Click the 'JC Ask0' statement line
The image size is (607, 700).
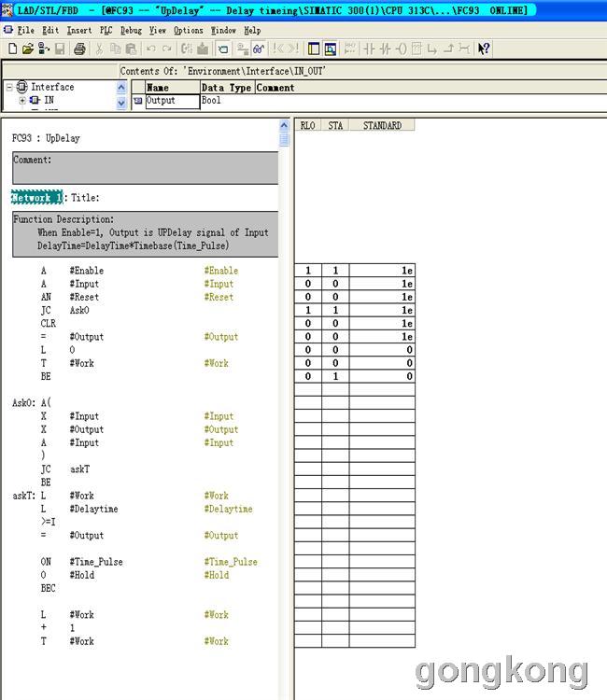pos(65,310)
